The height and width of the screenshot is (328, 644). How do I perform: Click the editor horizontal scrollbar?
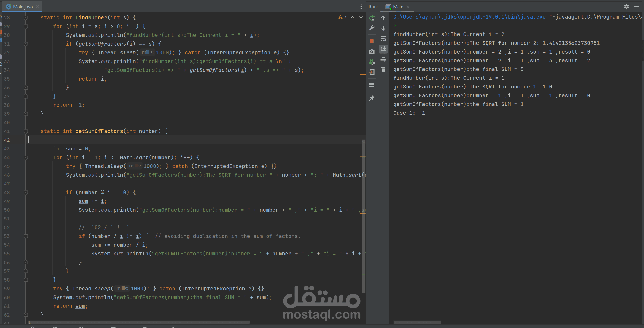point(139,322)
